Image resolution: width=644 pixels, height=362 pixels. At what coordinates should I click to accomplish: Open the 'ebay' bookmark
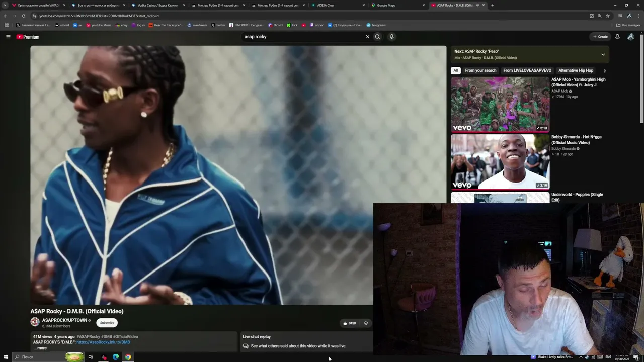pos(121,25)
